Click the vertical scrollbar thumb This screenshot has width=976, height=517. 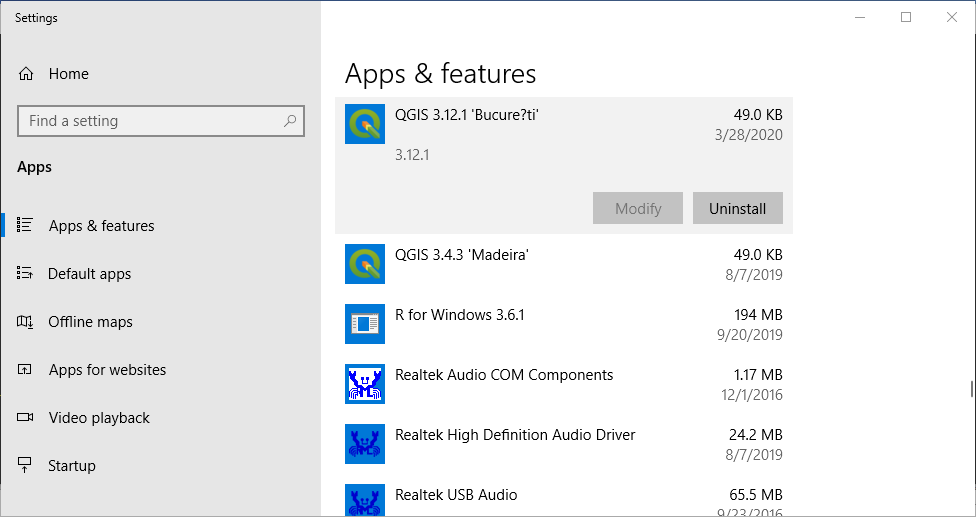971,388
